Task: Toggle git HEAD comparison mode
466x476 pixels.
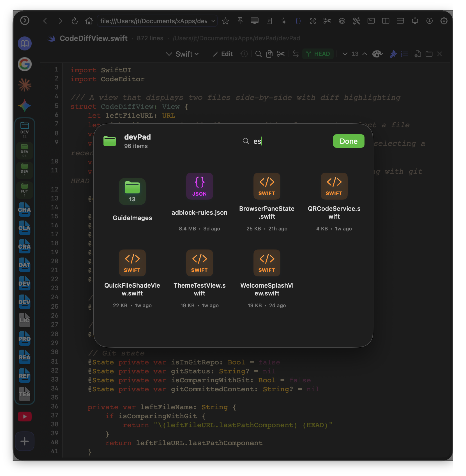Action: click(x=318, y=54)
